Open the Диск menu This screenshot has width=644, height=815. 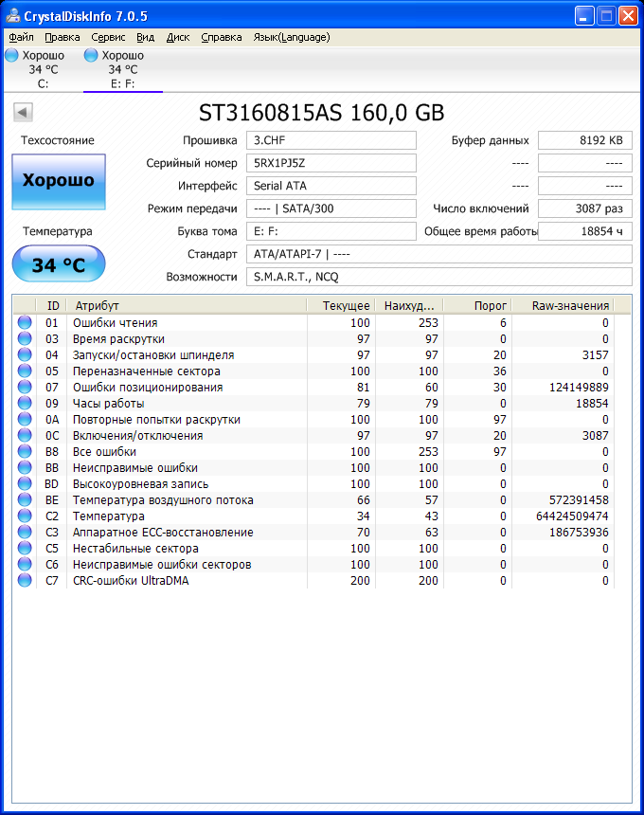tap(178, 37)
